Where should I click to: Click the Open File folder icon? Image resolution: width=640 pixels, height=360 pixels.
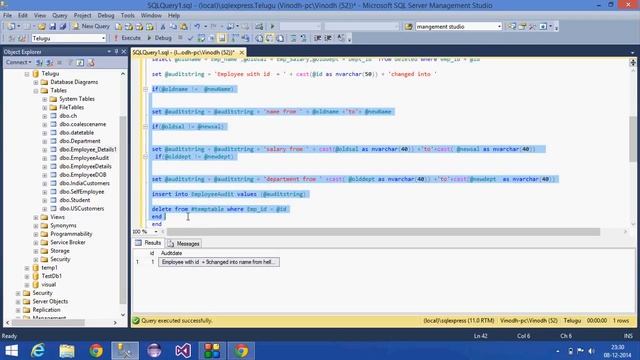tap(42, 27)
